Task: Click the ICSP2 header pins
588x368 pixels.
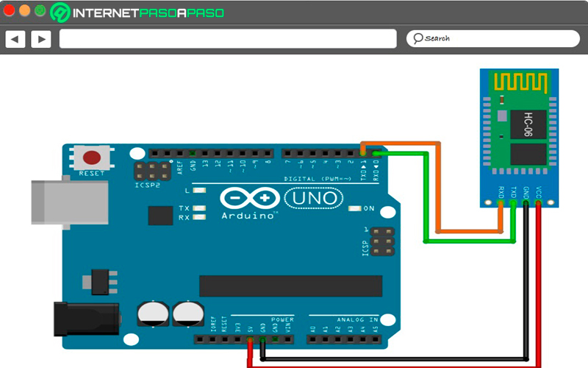Action: coord(152,171)
